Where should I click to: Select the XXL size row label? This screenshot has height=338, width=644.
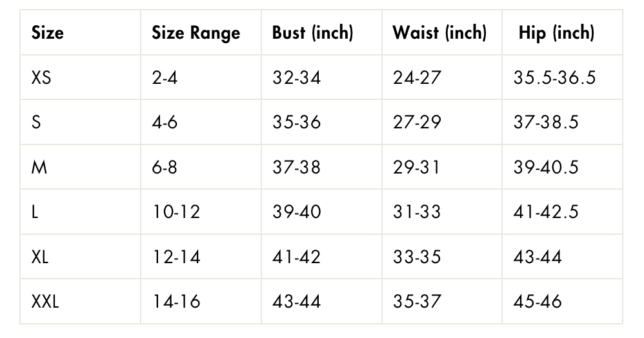[45, 301]
